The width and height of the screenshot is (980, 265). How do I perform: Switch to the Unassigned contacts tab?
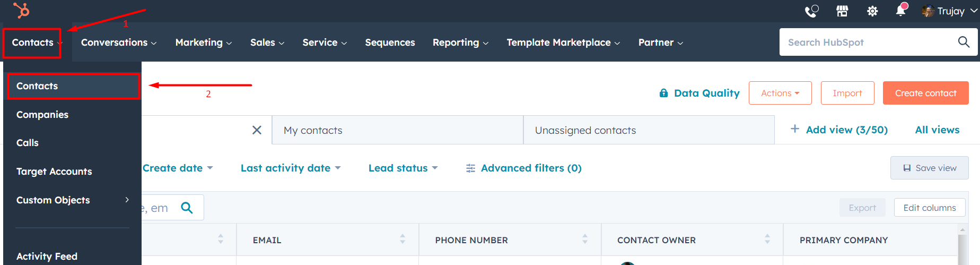pos(649,130)
